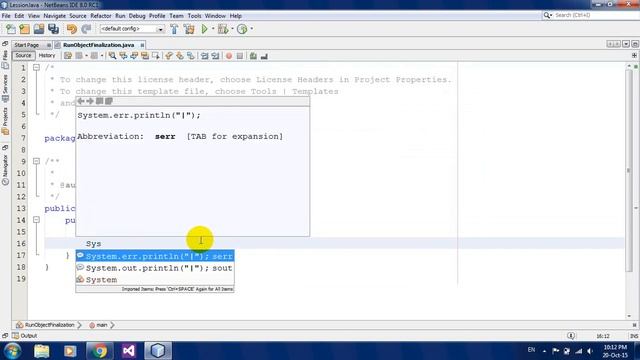Toggle INS insert mode indicator
This screenshot has width=640, height=360.
click(633, 336)
